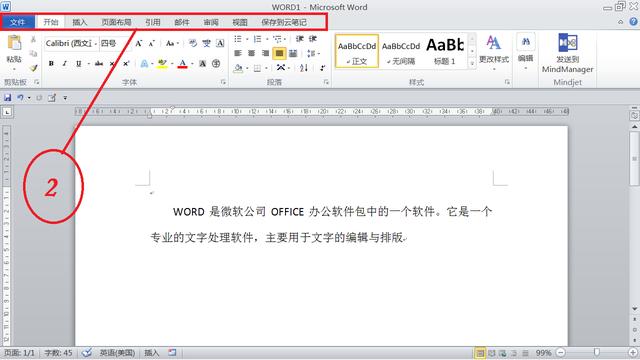The width and height of the screenshot is (640, 360).
Task: Apply the Heading 1 (标题 1) style
Action: click(x=445, y=51)
